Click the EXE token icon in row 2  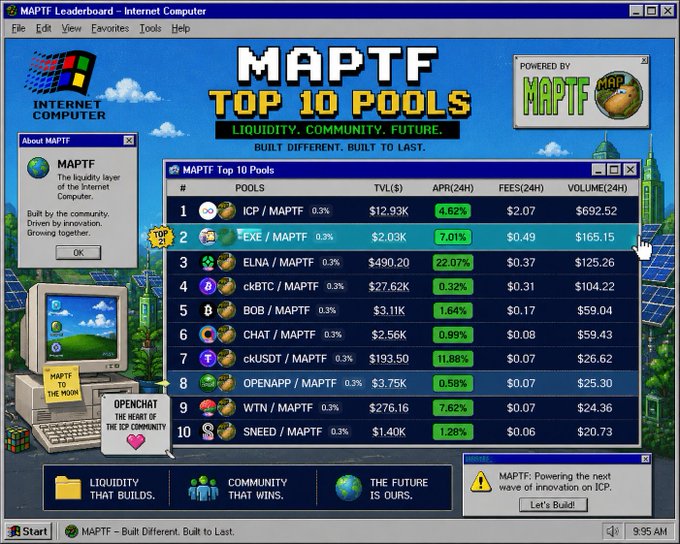[207, 237]
